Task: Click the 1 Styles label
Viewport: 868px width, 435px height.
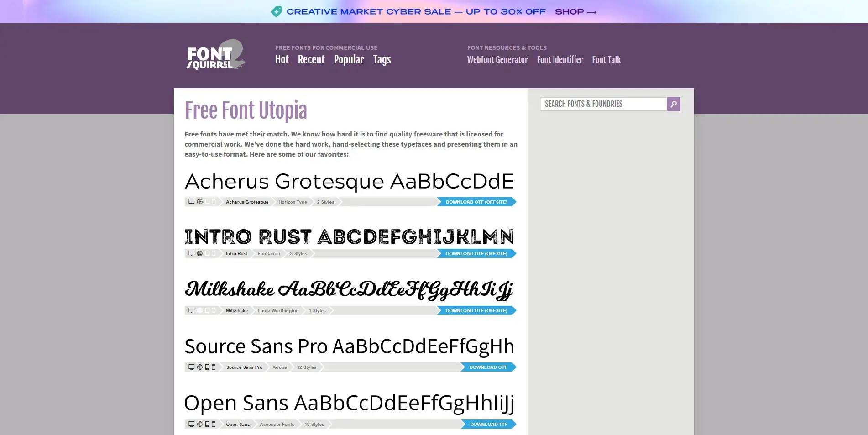Action: point(317,310)
